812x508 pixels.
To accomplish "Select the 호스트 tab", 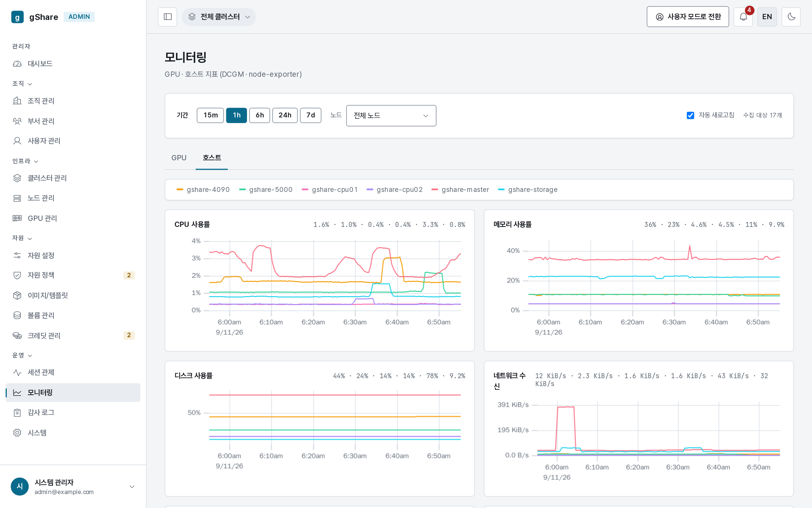I will coord(212,158).
